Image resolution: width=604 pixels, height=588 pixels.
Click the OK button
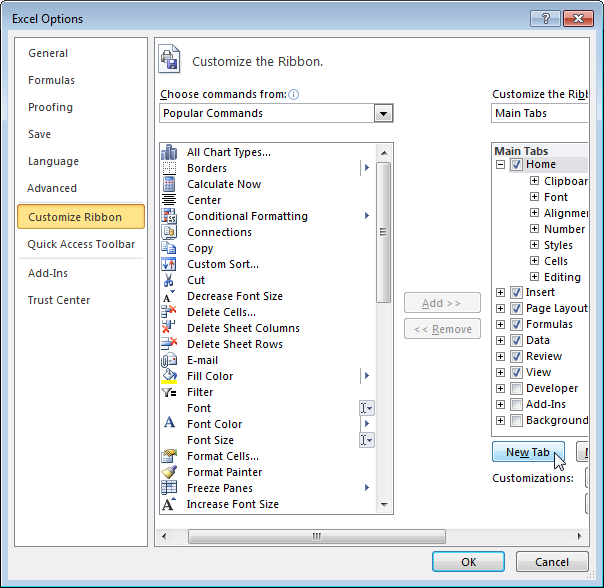tap(468, 562)
